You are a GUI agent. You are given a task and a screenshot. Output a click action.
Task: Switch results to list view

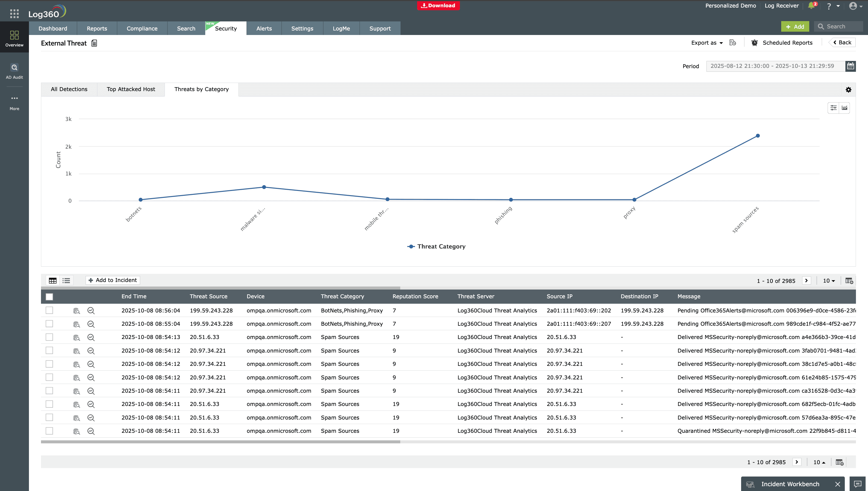(66, 280)
